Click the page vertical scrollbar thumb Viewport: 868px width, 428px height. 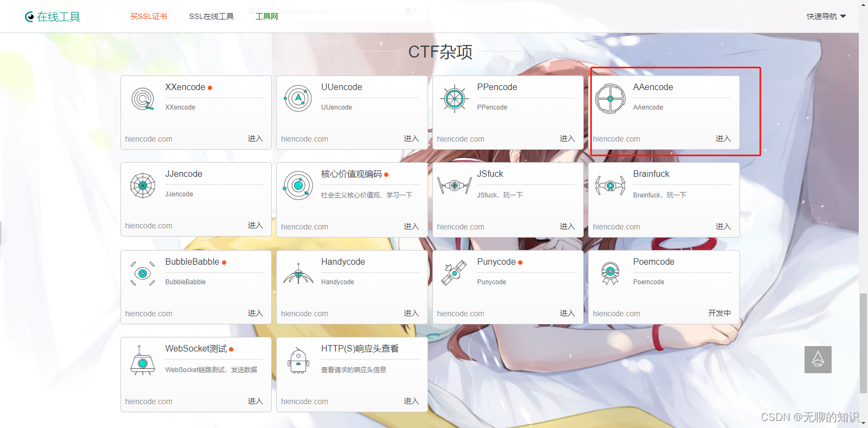tap(863, 343)
